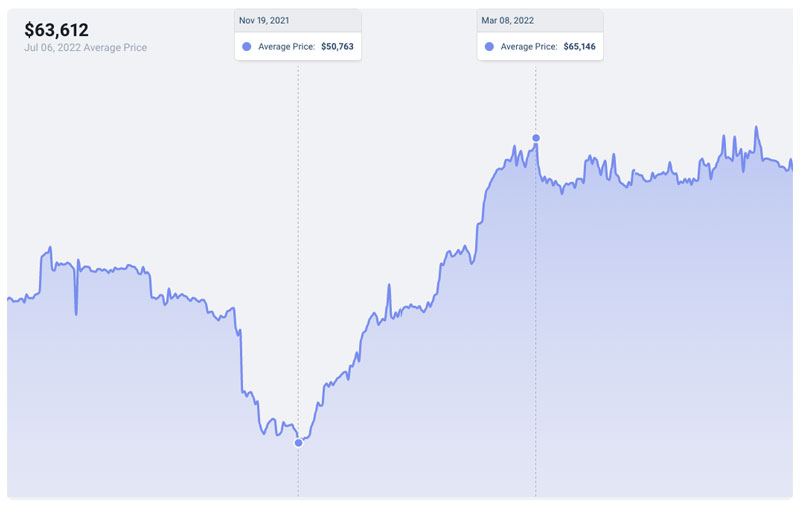The height and width of the screenshot is (505, 800).
Task: Click the narrow spike midway up the recovery
Action: pos(389,287)
